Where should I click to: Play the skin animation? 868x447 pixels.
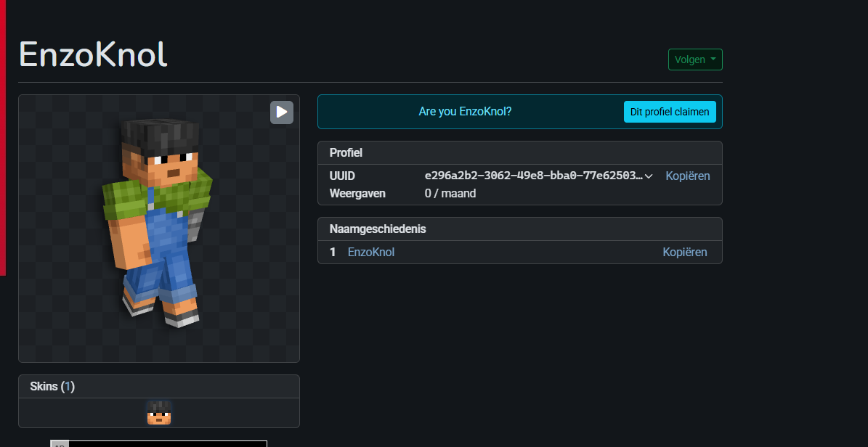point(282,112)
